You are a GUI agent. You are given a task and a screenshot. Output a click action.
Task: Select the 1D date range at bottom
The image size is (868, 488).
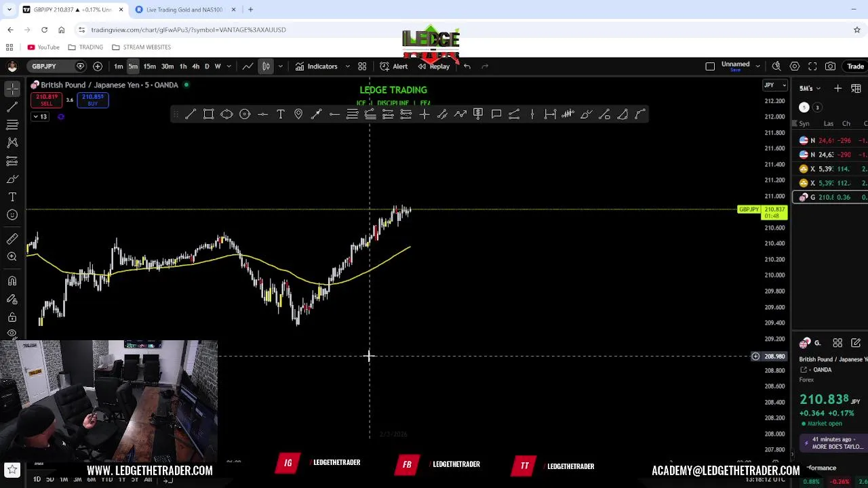point(37,479)
